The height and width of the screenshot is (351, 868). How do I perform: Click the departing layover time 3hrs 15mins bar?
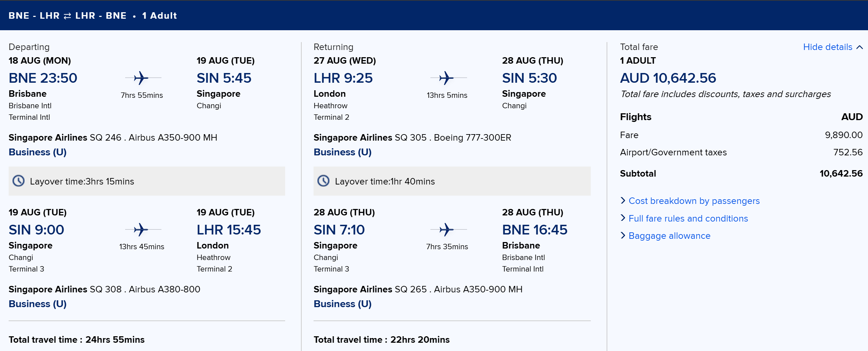coord(147,181)
